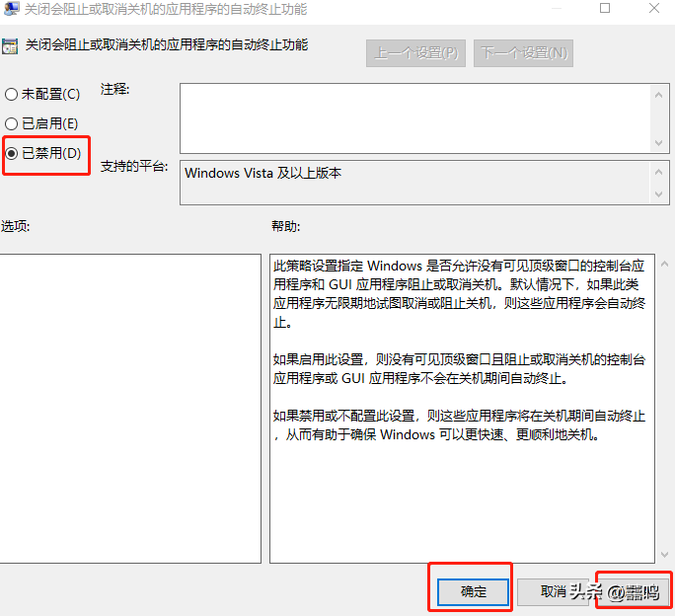Maximize the policy dialog window

[605, 9]
